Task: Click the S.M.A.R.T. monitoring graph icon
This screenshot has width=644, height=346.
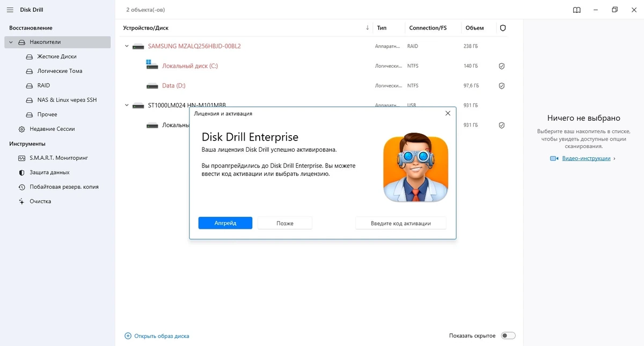Action: [x=21, y=158]
